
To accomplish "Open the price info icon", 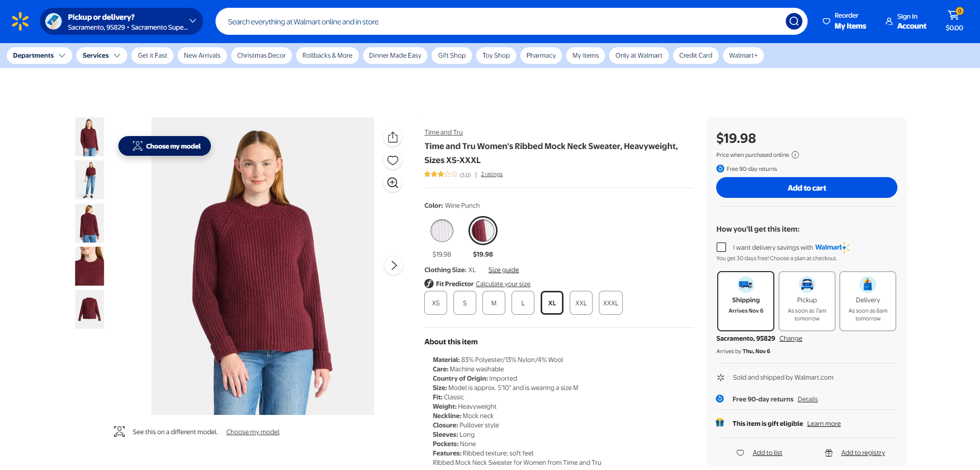I will pyautogui.click(x=795, y=155).
